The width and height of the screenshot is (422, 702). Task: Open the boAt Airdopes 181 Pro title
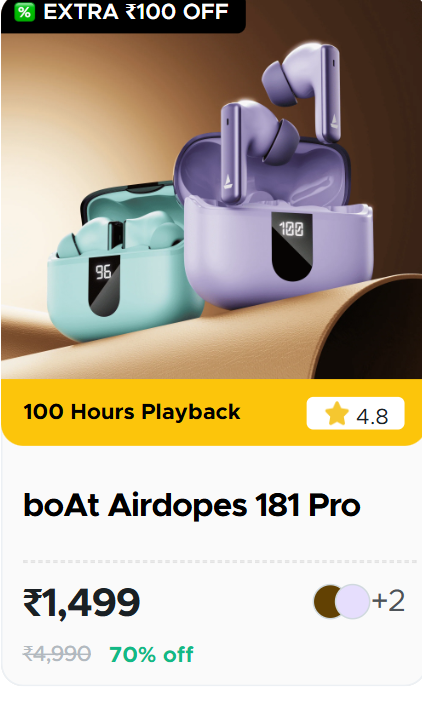coord(192,505)
